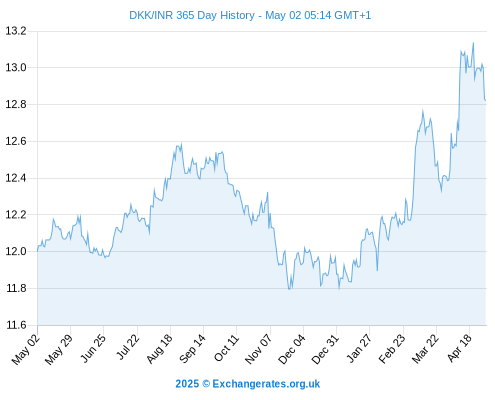495x400 pixels.
Task: Select the Jul 22 x-axis date label
Action: point(127,348)
